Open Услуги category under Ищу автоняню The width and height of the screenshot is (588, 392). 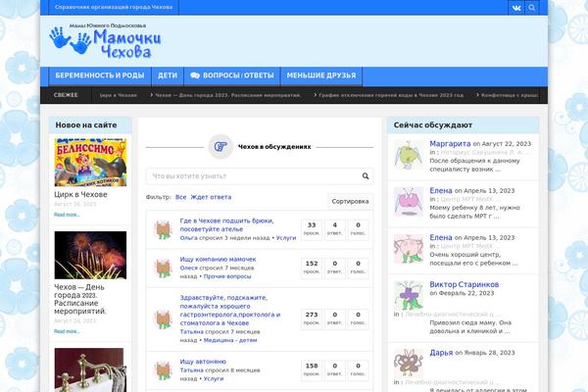point(214,378)
